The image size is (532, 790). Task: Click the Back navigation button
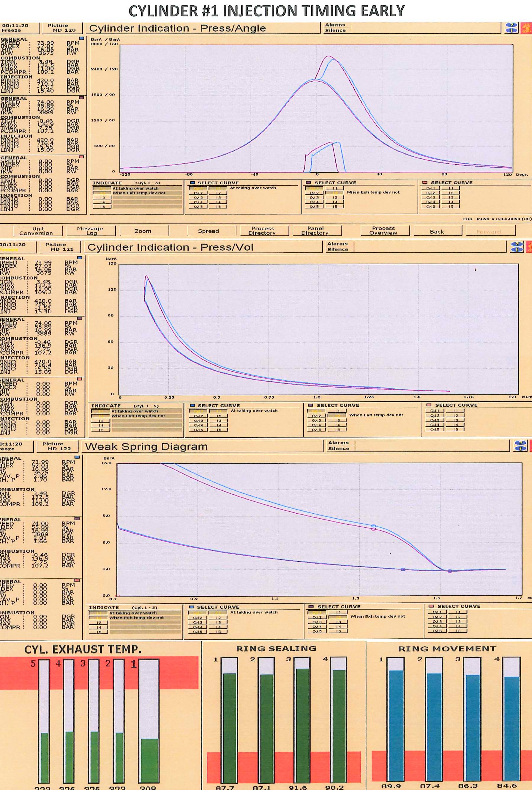pyautogui.click(x=438, y=231)
